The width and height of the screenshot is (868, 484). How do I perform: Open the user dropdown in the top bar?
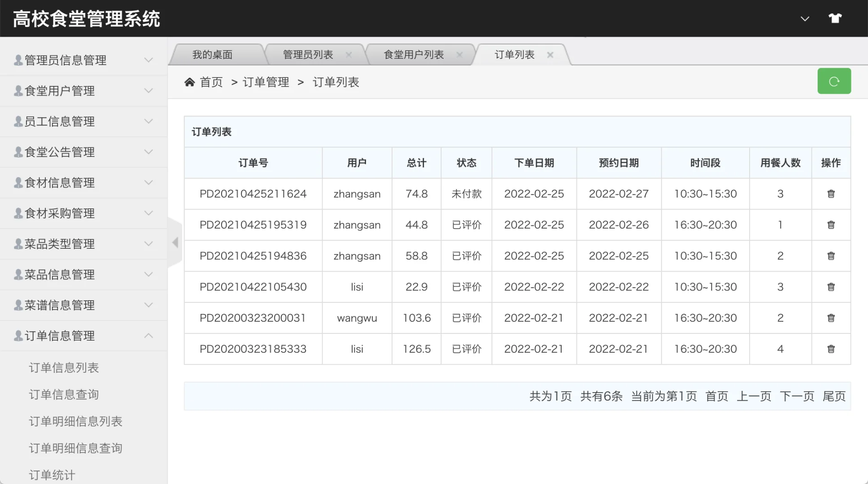[x=804, y=19]
